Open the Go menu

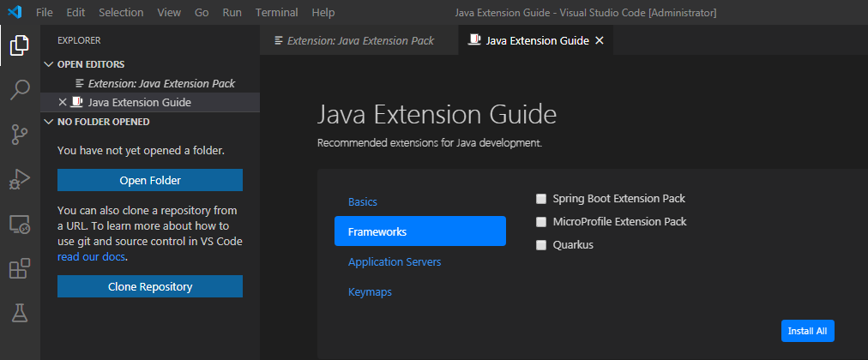coord(202,12)
